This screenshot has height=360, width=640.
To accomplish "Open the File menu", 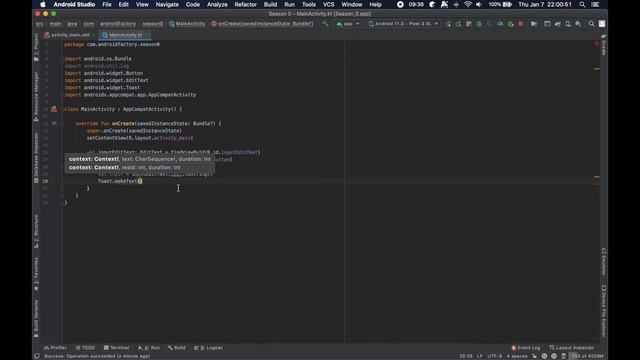I will pos(107,4).
